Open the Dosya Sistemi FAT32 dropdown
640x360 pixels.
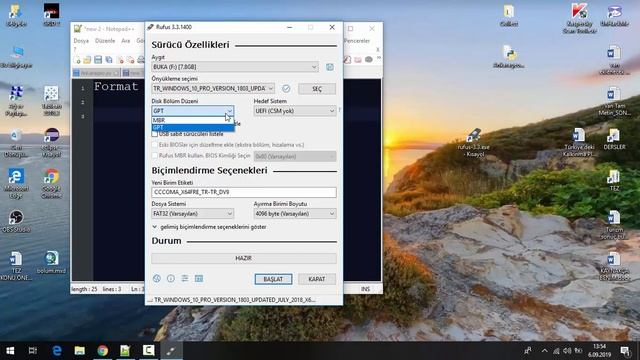pos(193,213)
